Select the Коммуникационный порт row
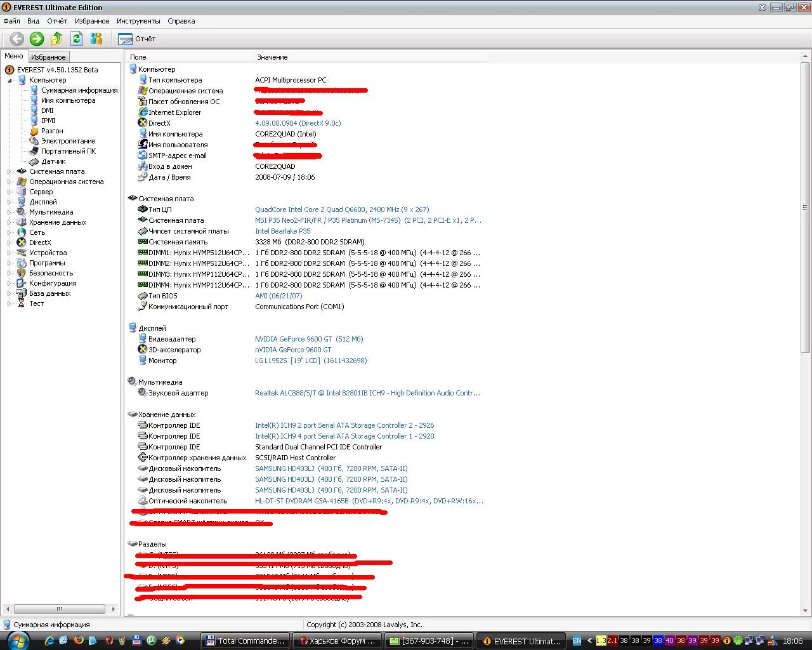 pos(307,307)
